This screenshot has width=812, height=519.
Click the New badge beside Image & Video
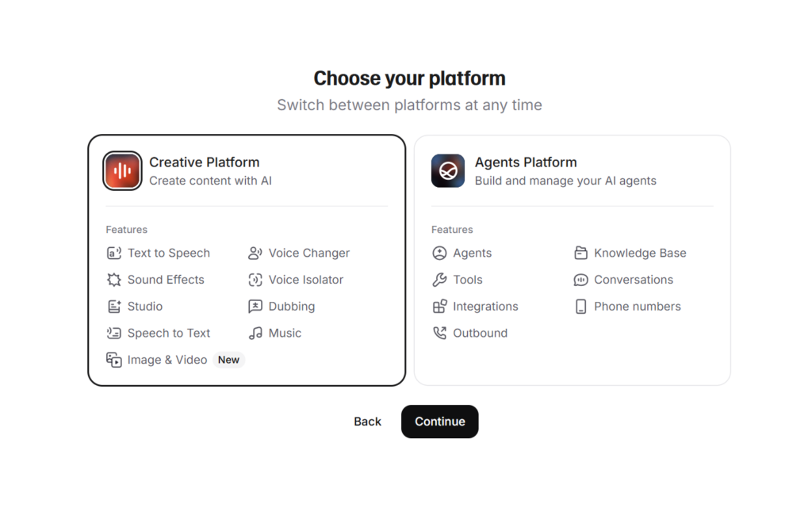click(x=228, y=360)
